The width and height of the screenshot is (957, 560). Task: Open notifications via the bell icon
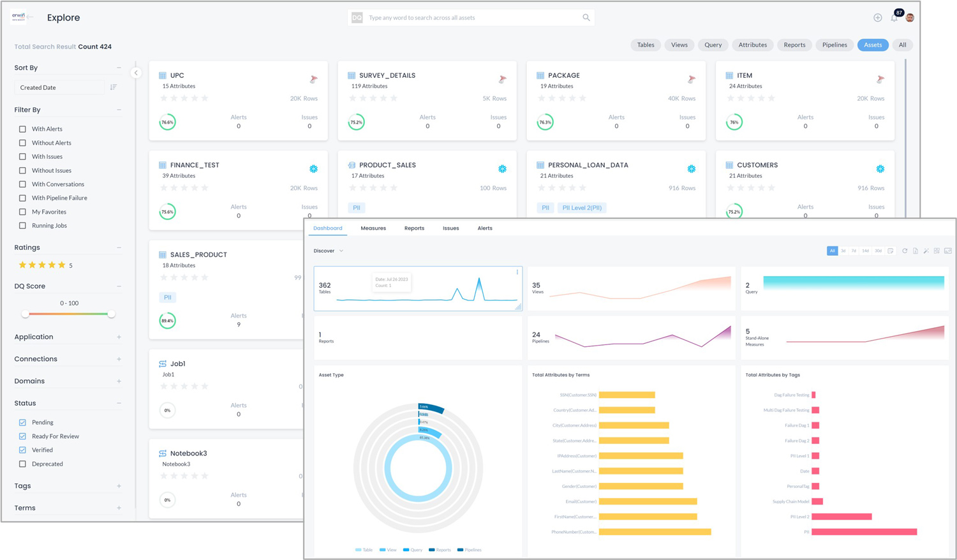pos(893,17)
